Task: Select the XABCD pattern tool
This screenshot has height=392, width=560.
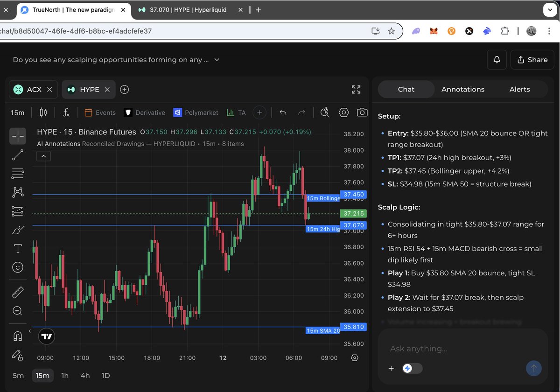Action: coord(18,192)
